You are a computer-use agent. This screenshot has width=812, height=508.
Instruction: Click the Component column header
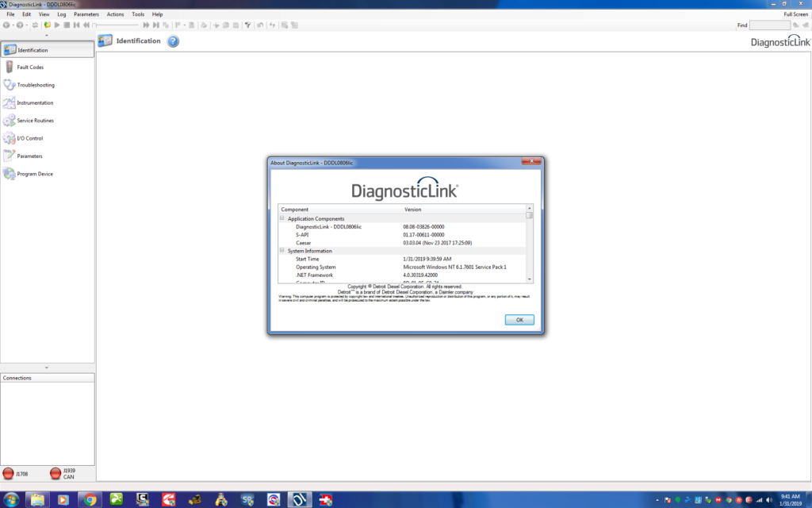tap(340, 210)
